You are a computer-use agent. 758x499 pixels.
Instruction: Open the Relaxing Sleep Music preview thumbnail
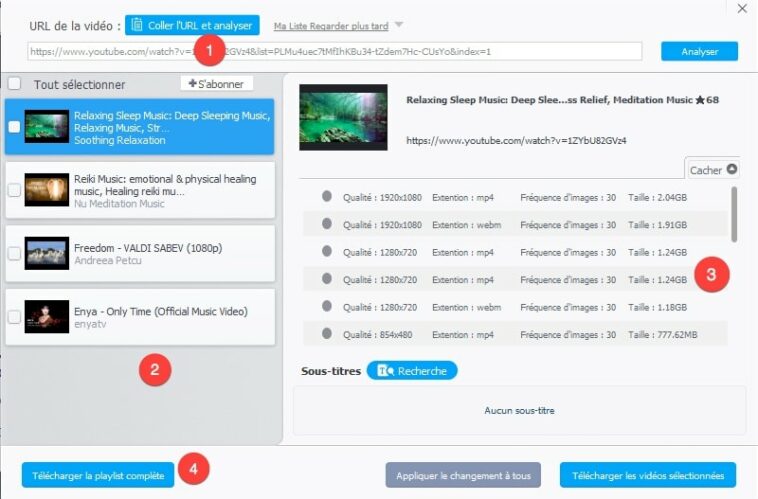343,118
